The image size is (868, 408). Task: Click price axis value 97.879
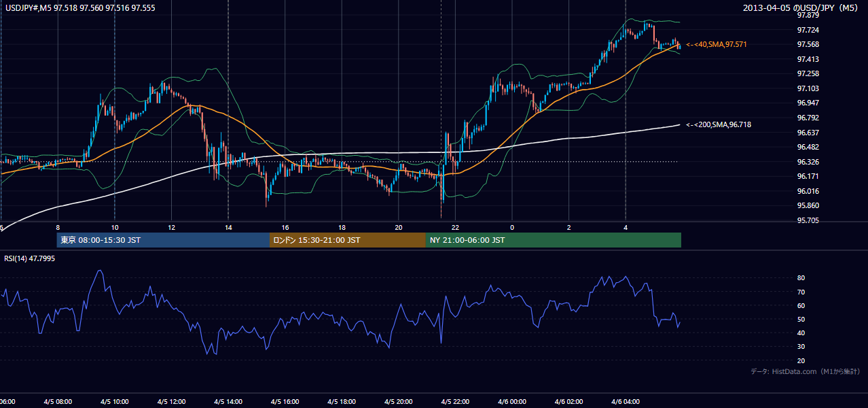(807, 15)
